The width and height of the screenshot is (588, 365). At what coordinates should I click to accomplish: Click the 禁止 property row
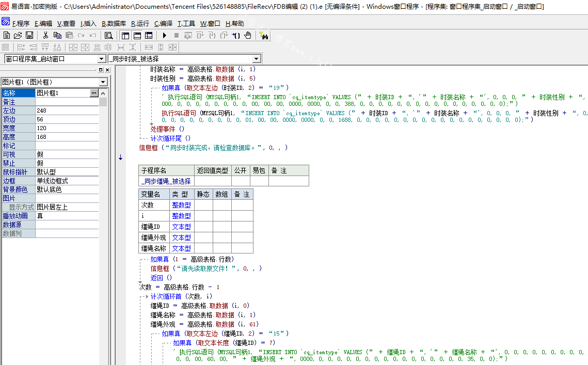tap(50, 163)
